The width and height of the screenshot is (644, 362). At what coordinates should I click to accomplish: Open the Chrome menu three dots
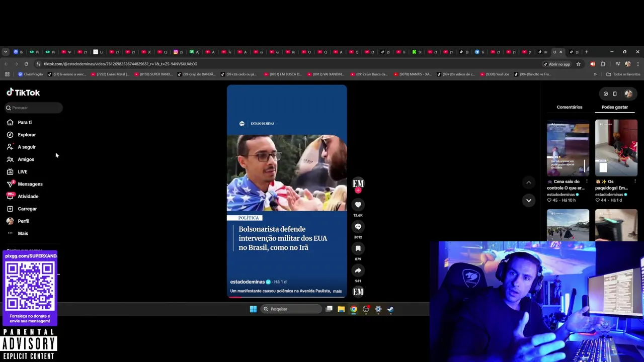click(x=638, y=64)
